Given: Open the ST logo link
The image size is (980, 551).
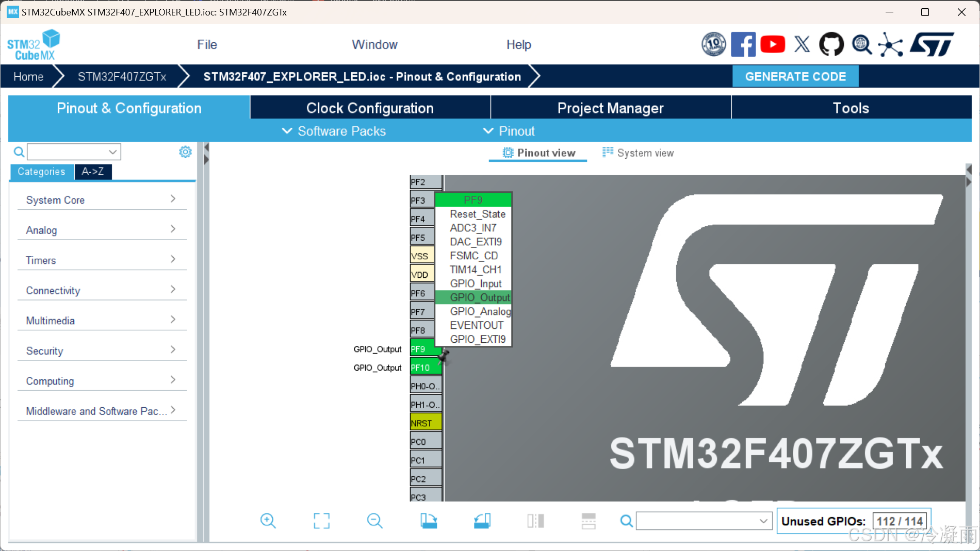Looking at the screenshot, I should tap(932, 44).
